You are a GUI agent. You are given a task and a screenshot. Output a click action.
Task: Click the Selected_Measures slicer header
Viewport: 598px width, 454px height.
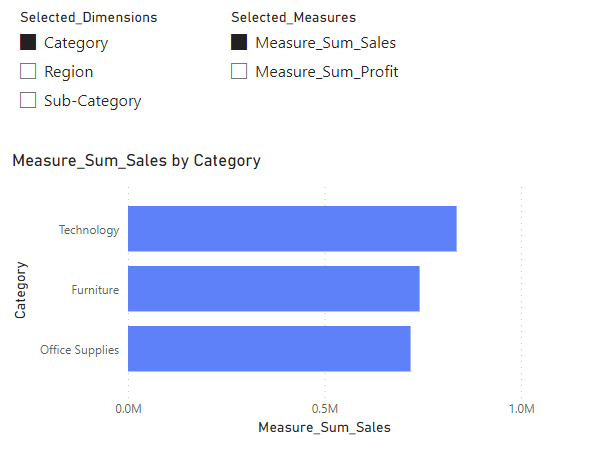pos(294,18)
